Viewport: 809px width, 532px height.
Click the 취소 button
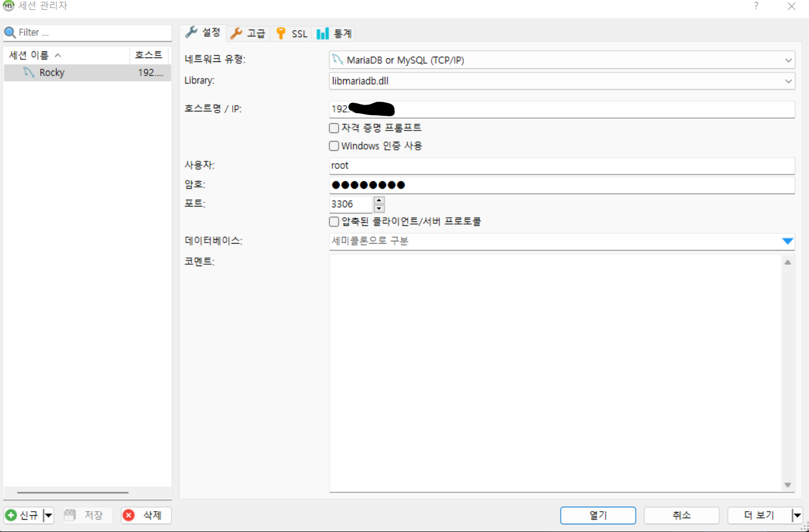[681, 515]
